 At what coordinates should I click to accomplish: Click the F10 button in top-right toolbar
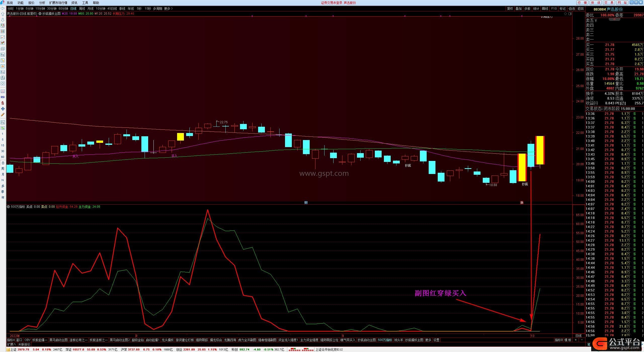pyautogui.click(x=554, y=9)
